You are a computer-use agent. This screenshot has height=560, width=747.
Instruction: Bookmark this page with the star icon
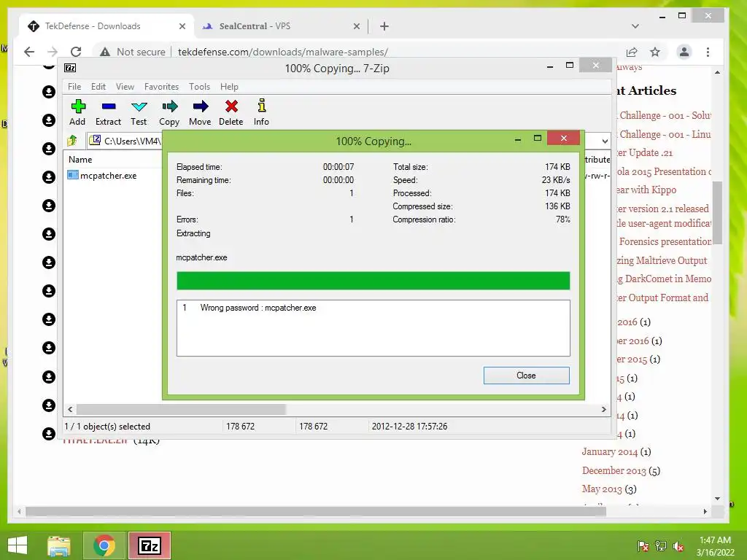655,52
